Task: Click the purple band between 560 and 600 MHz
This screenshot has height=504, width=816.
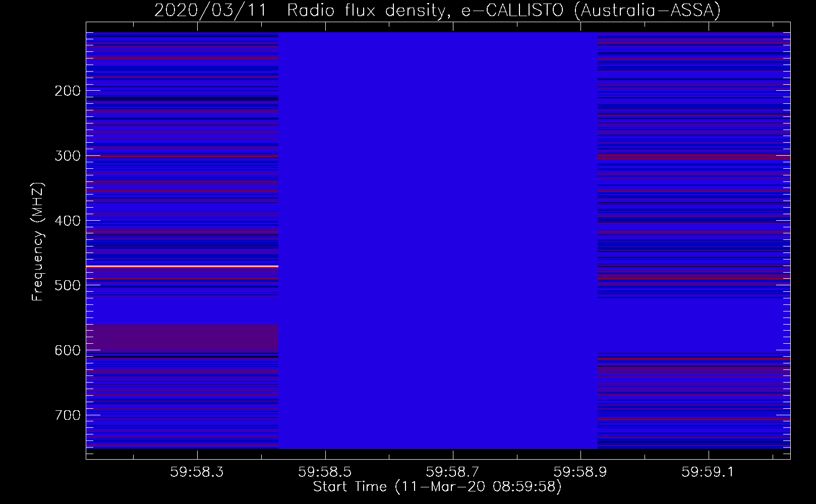Action: (x=182, y=338)
